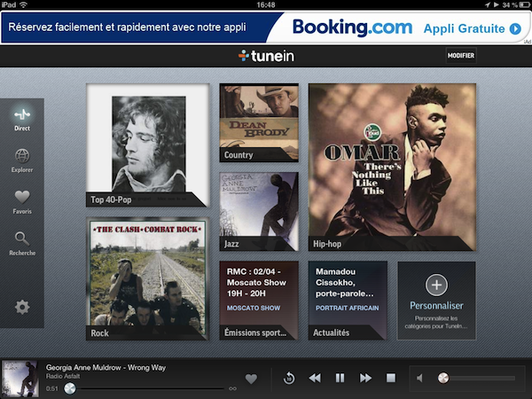
Task: Click the Radio Asfalt station name
Action: pos(63,376)
